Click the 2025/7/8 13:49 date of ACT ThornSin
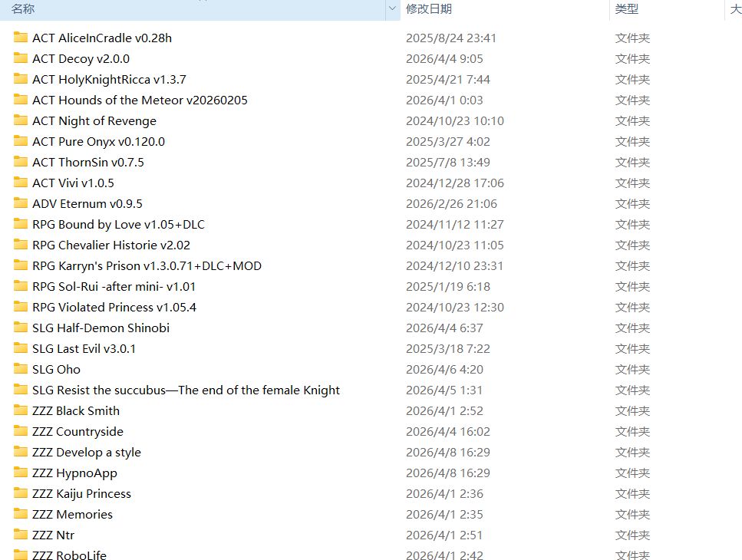 click(448, 162)
